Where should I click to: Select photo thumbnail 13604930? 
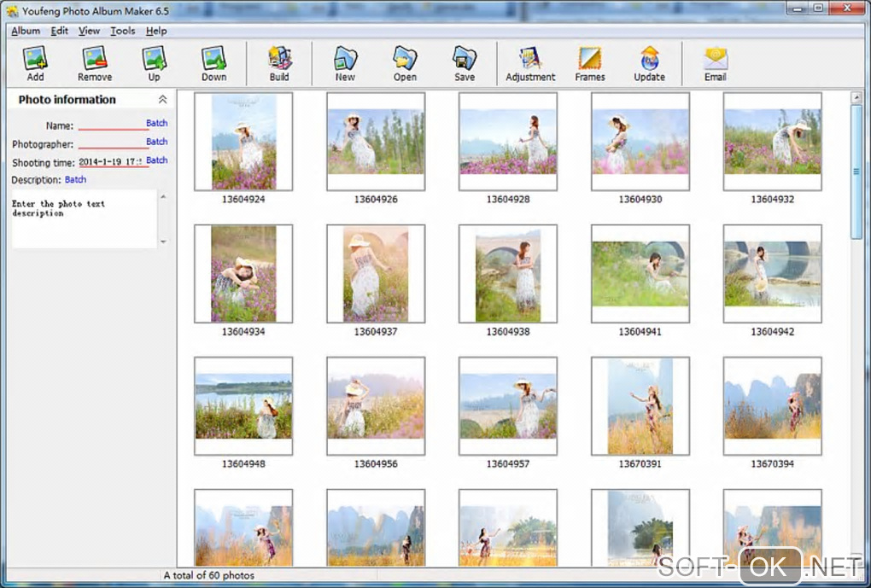(640, 142)
